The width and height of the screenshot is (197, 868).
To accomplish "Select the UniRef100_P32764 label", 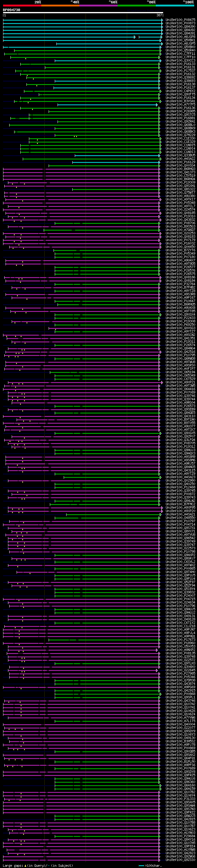I will pos(180,284).
